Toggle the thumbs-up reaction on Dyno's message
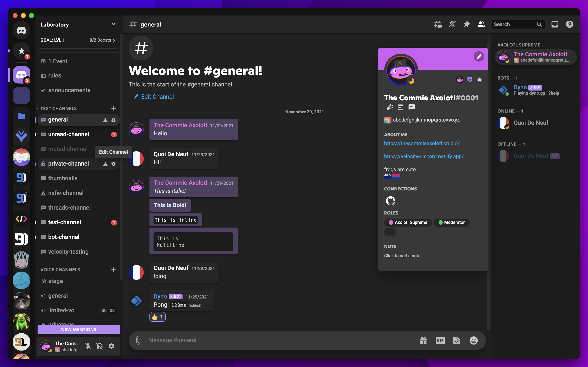The height and width of the screenshot is (367, 588). 157,317
